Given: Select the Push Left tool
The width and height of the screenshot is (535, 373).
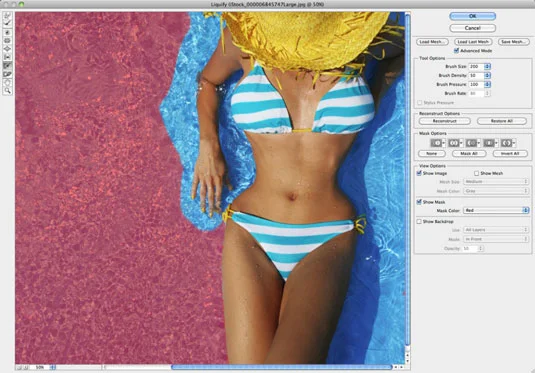Looking at the screenshot, I should pyautogui.click(x=8, y=57).
